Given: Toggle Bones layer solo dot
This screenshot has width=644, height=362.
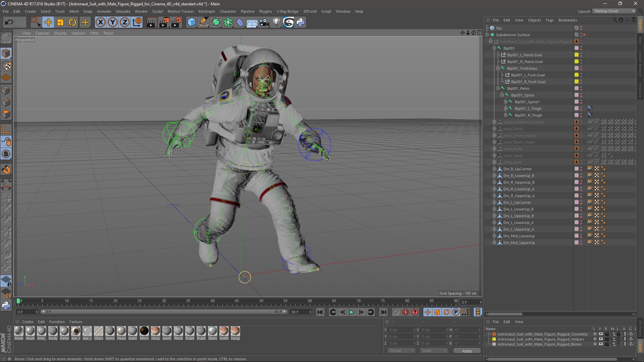Looking at the screenshot, I should pos(595,344).
